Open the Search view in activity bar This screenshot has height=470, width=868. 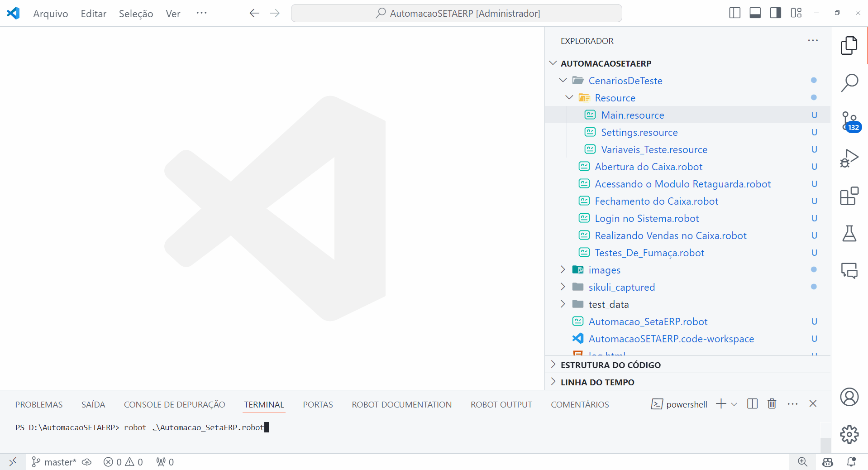[x=849, y=83]
